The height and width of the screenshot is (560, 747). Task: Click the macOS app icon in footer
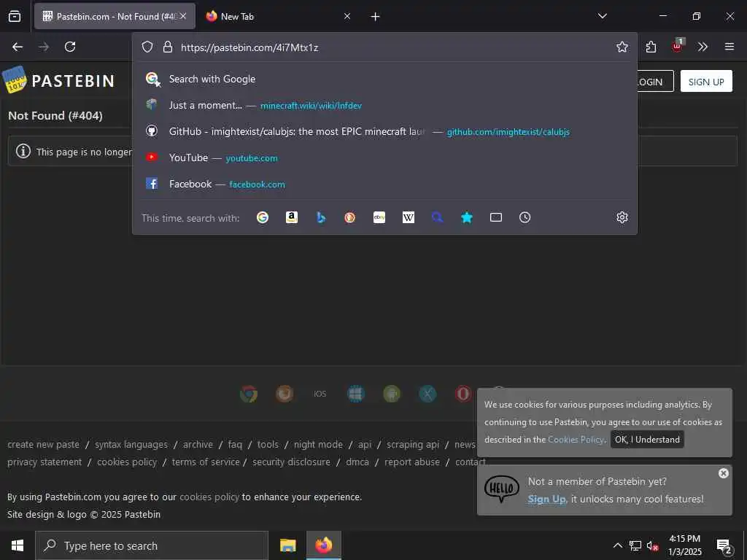coord(427,394)
